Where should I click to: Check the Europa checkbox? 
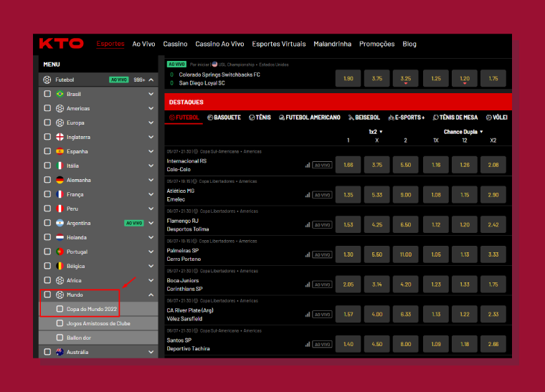click(47, 123)
